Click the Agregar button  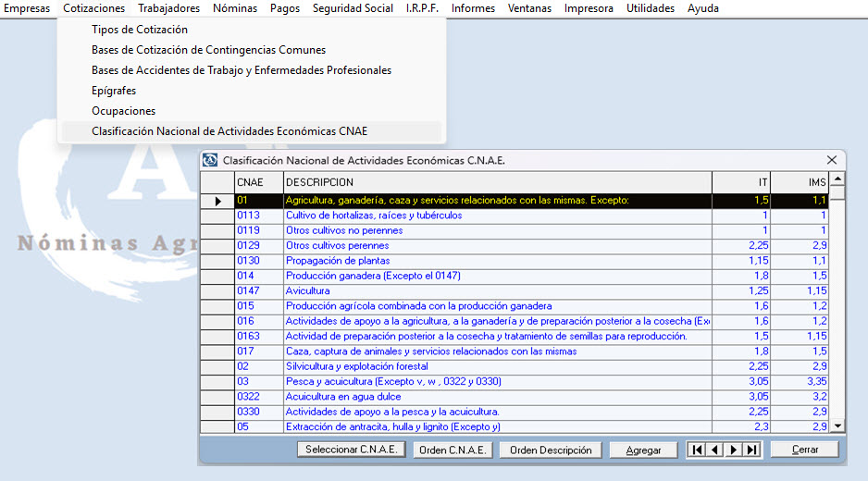(643, 450)
